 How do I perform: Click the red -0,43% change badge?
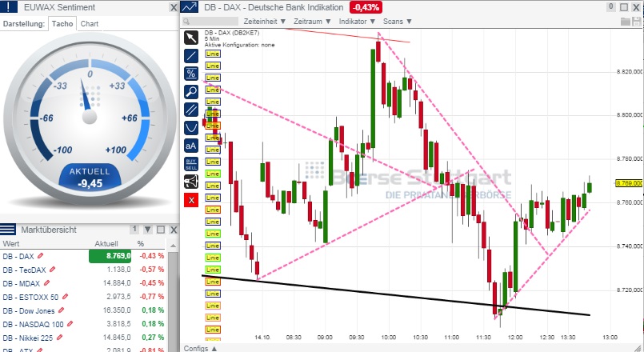[x=366, y=7]
